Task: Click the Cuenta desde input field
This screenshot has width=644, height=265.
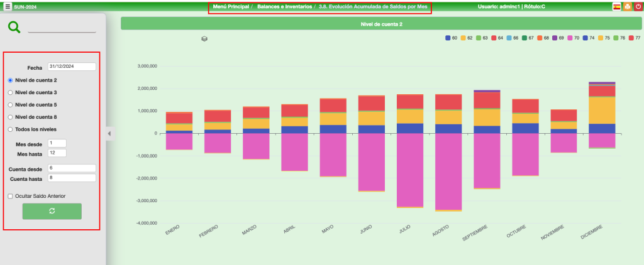Action: coord(72,168)
